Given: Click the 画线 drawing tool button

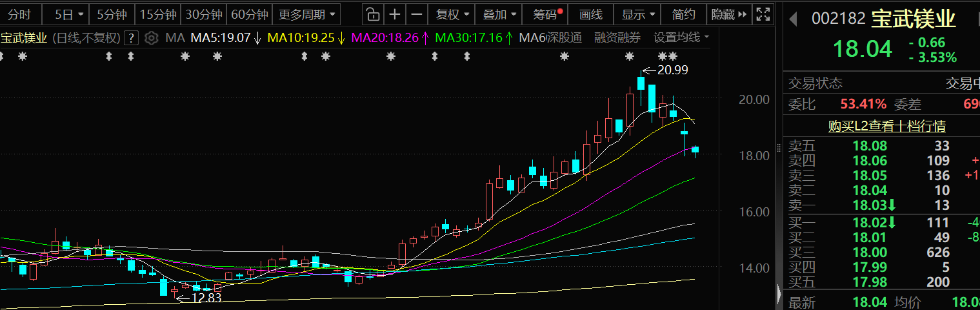Looking at the screenshot, I should click(591, 14).
